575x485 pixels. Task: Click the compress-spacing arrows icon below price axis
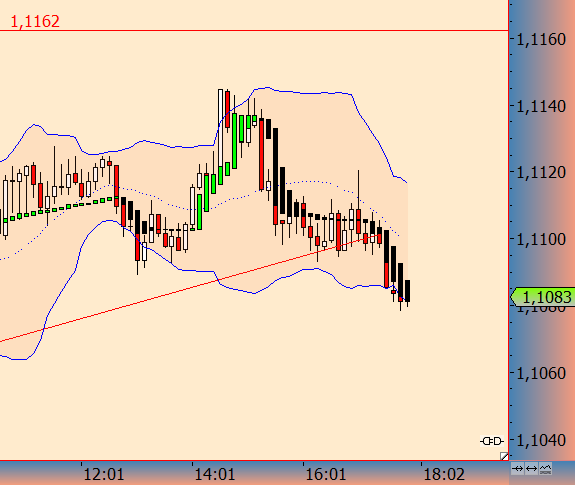tap(517, 469)
